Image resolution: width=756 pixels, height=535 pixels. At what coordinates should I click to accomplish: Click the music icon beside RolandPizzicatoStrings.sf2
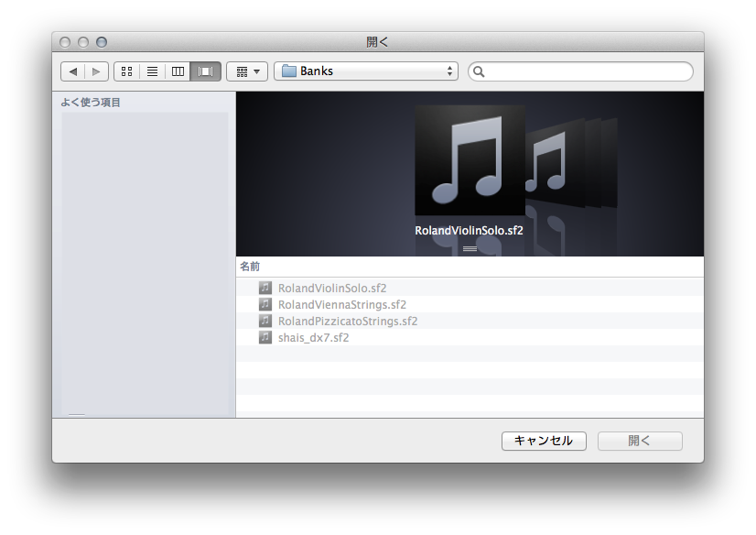tap(265, 321)
